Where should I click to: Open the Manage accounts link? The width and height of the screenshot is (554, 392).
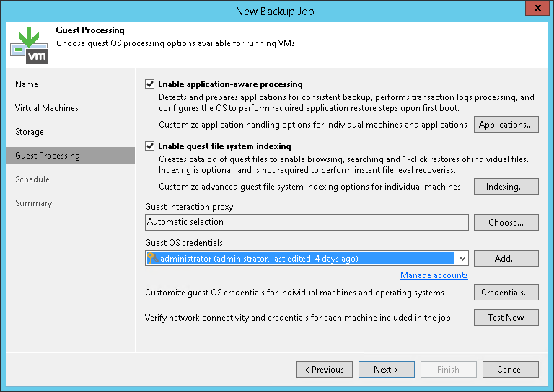click(434, 275)
